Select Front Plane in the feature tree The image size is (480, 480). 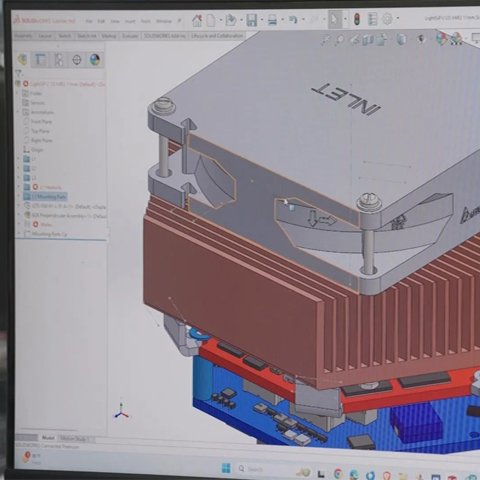[x=38, y=122]
